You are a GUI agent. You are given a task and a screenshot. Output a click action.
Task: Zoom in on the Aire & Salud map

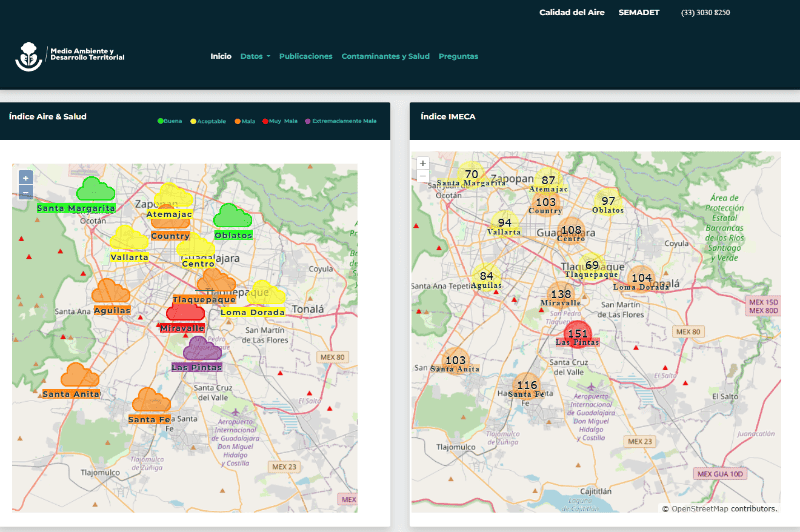pyautogui.click(x=26, y=177)
